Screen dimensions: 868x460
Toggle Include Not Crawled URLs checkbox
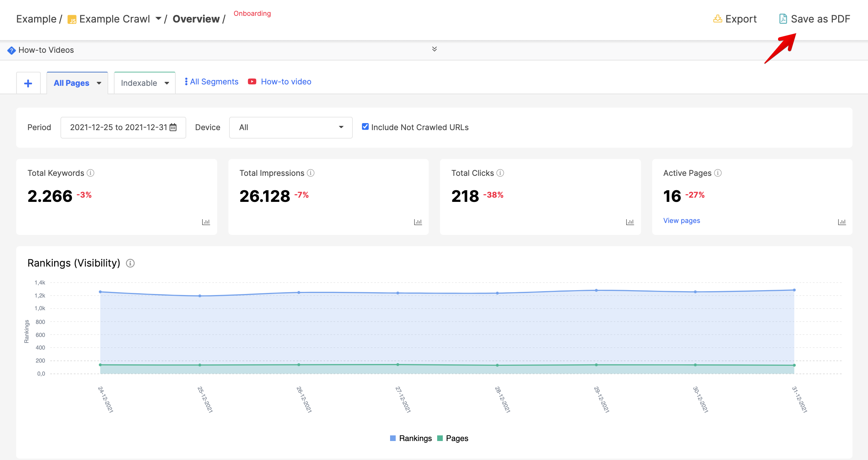click(x=365, y=127)
